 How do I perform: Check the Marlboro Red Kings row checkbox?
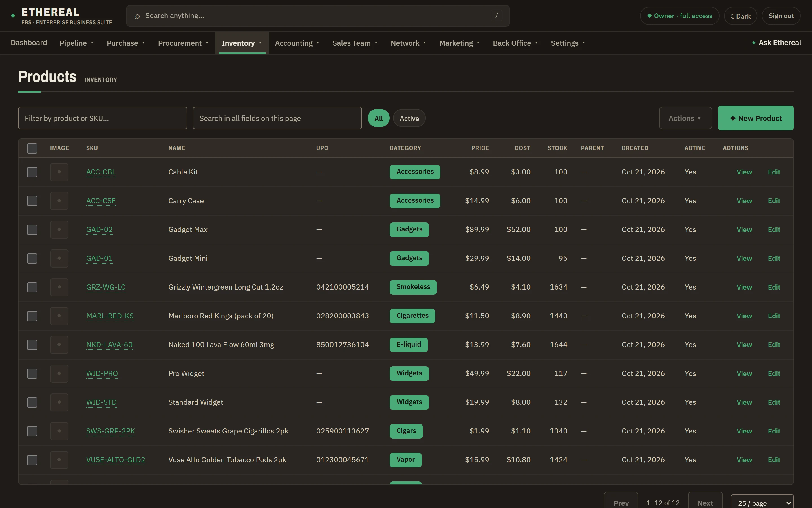pyautogui.click(x=32, y=316)
